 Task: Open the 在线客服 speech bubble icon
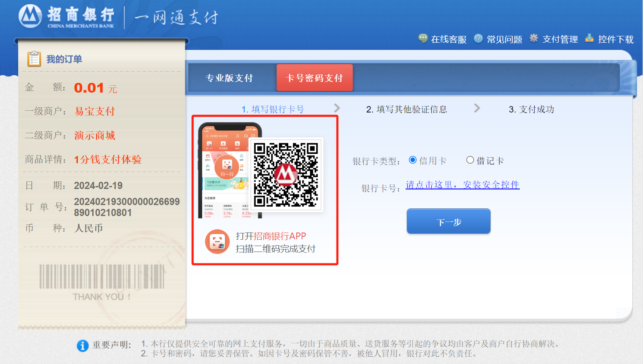coord(422,38)
